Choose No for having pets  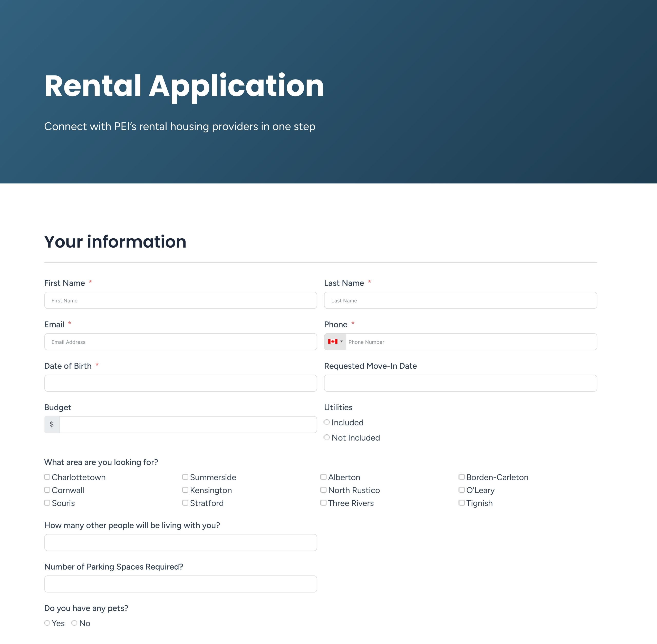(x=74, y=623)
